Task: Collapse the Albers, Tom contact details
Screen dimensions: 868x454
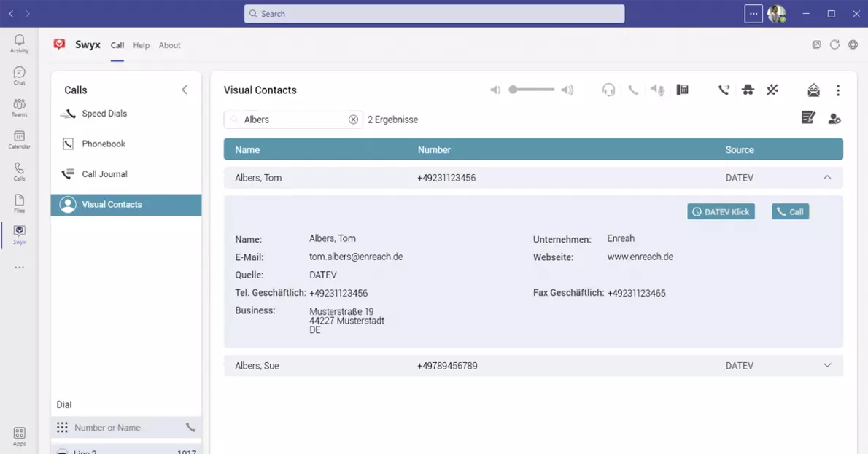Action: click(827, 178)
